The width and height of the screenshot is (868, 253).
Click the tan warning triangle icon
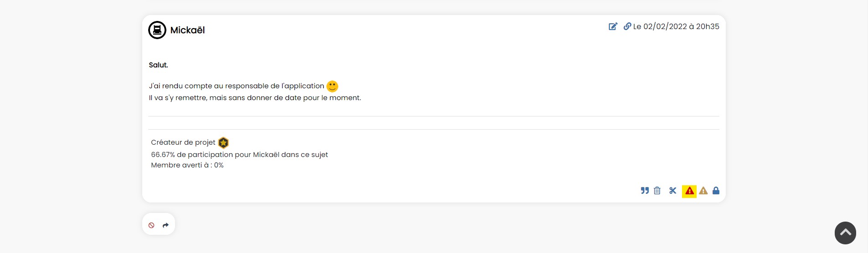coord(703,191)
